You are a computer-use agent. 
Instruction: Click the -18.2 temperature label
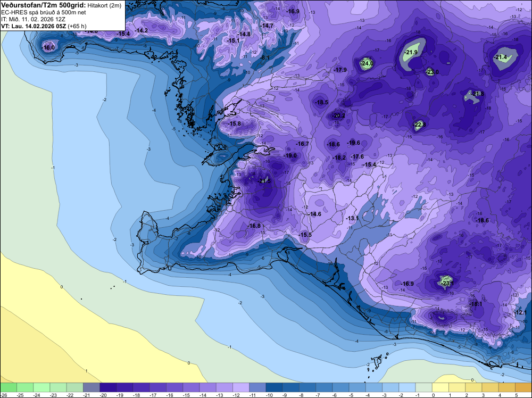pyautogui.click(x=339, y=158)
